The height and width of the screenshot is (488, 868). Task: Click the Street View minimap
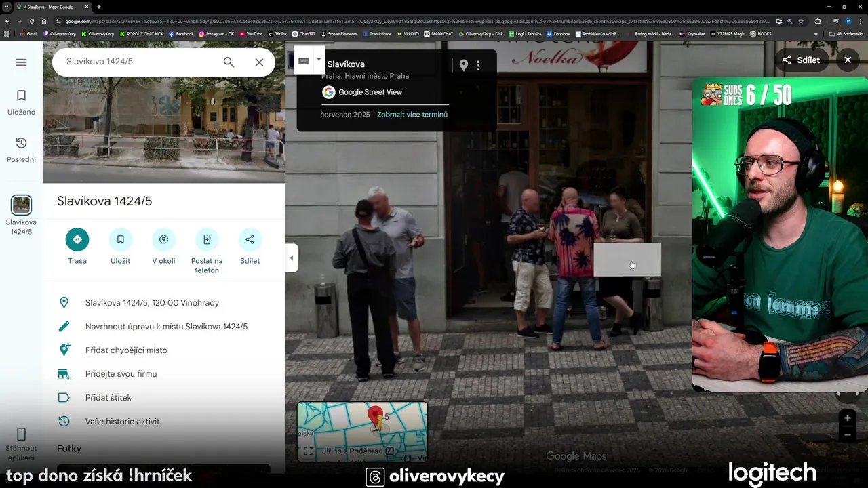click(x=363, y=431)
